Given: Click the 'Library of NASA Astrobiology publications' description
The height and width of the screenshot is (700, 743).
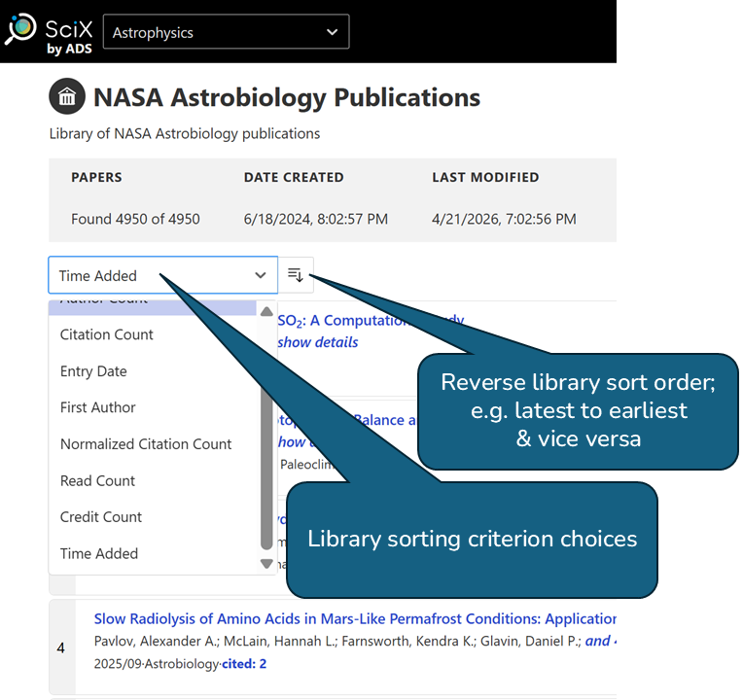Looking at the screenshot, I should tap(185, 133).
